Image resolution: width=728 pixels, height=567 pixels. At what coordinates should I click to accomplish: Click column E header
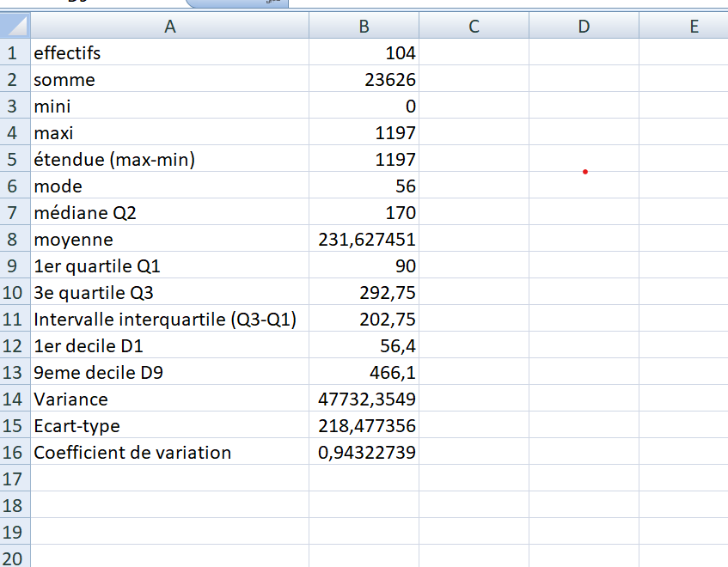694,27
